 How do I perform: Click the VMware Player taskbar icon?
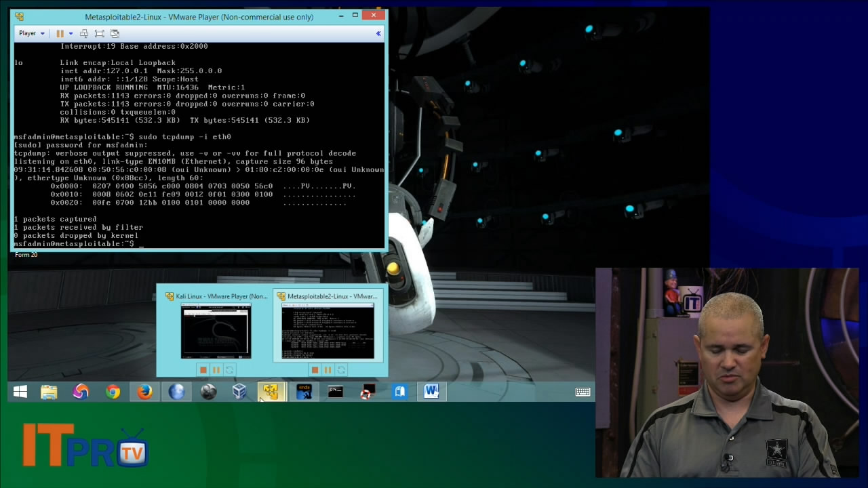click(271, 392)
